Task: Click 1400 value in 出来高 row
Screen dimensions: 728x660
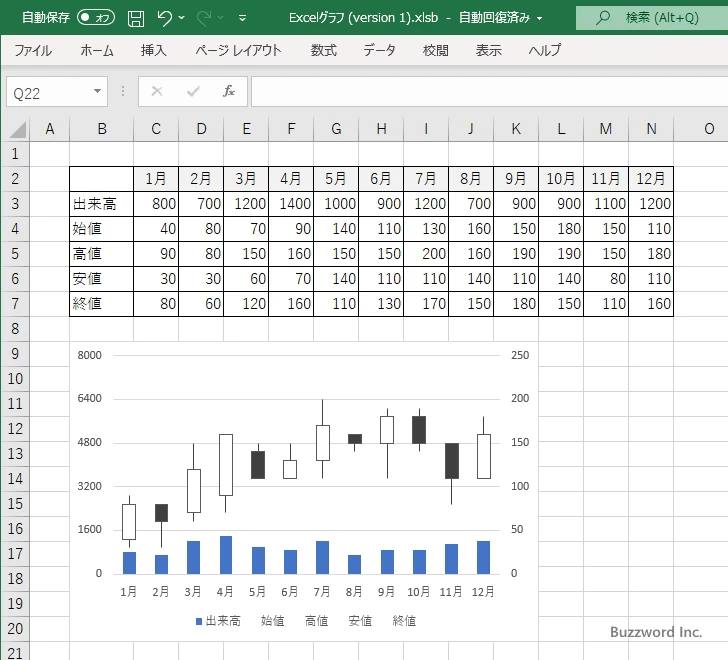Action: click(291, 204)
